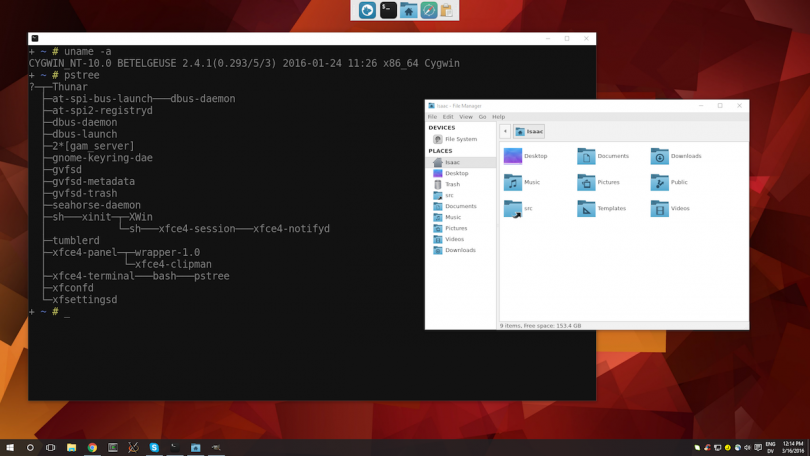Select Trash in the Places sidebar
810x456 pixels.
(x=452, y=184)
